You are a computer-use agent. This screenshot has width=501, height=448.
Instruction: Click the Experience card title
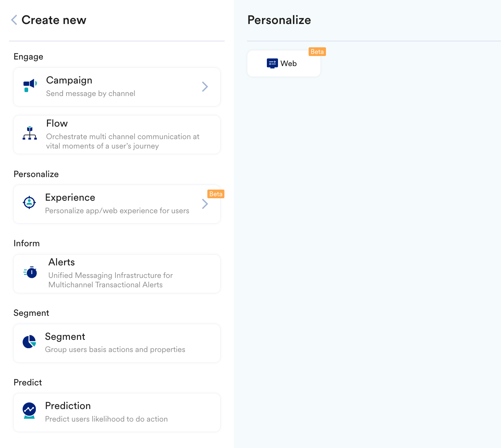pyautogui.click(x=70, y=198)
